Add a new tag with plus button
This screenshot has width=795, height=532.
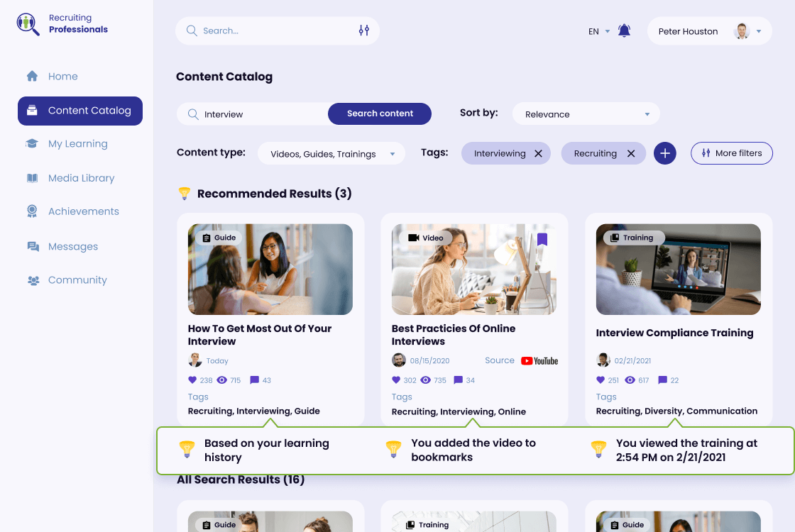pyautogui.click(x=664, y=153)
